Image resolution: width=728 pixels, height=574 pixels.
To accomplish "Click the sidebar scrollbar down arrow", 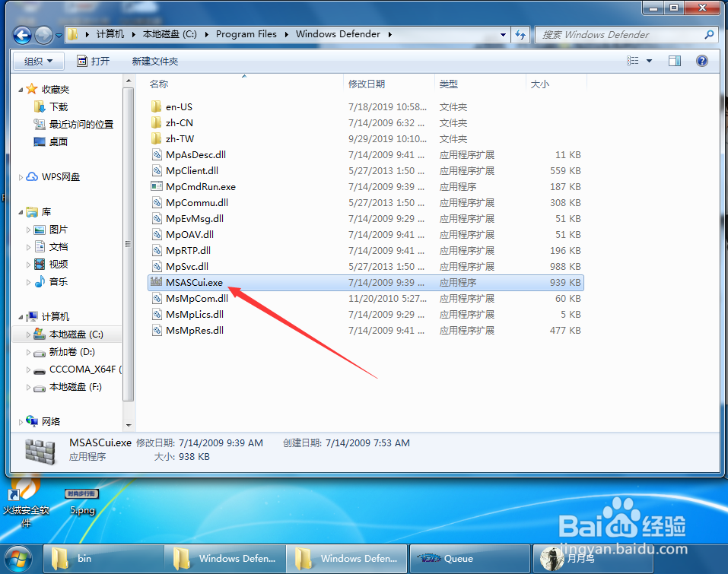I will (x=129, y=425).
